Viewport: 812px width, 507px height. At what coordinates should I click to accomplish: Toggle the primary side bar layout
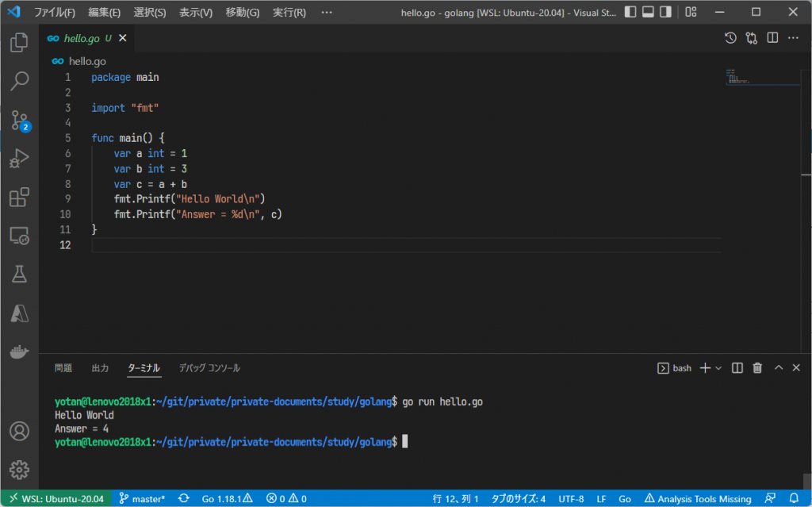[630, 12]
